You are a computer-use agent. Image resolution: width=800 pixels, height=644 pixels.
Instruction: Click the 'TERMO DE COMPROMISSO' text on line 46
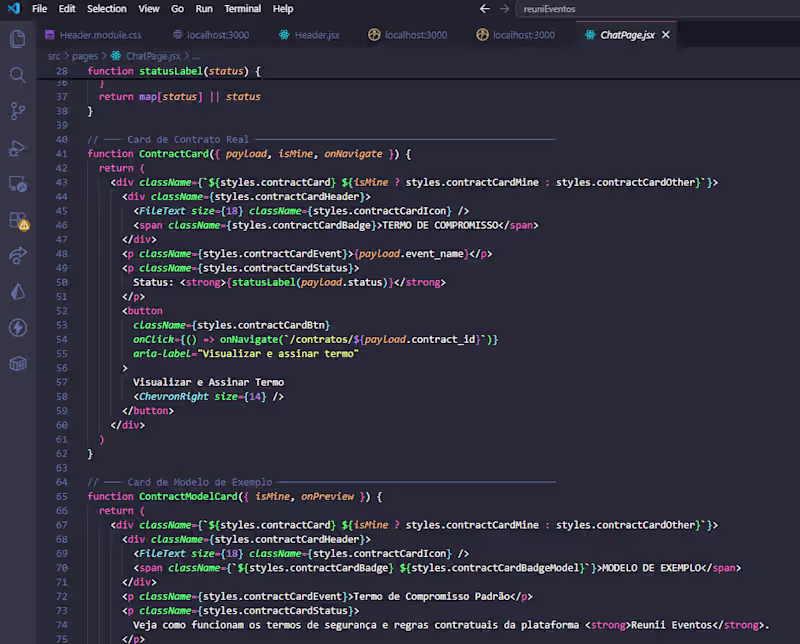point(440,225)
